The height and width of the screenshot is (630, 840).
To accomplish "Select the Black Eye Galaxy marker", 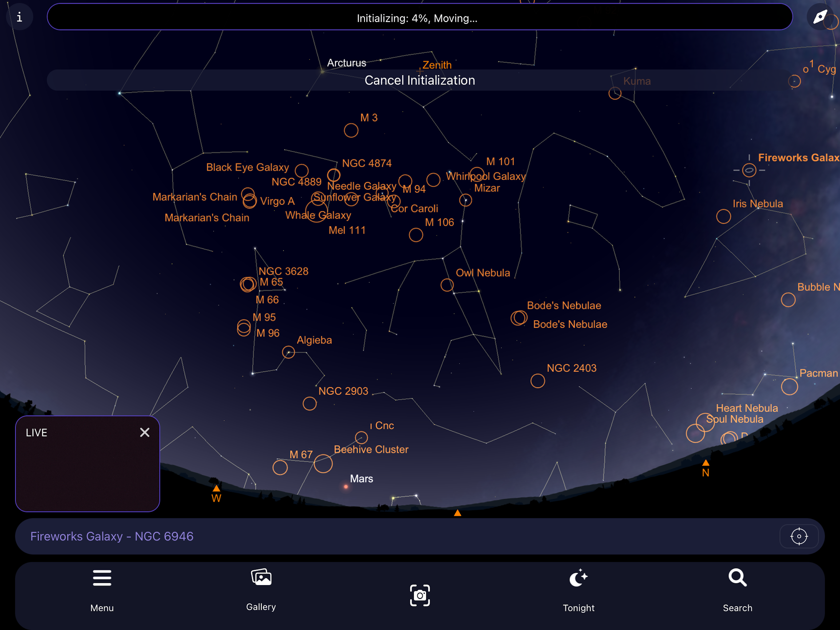I will (x=302, y=171).
